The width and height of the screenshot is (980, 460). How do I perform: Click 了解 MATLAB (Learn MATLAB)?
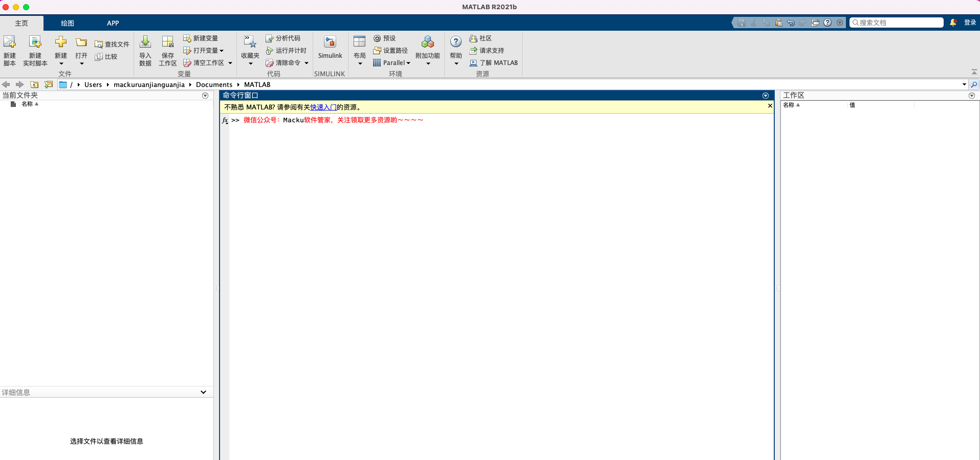[x=494, y=63]
